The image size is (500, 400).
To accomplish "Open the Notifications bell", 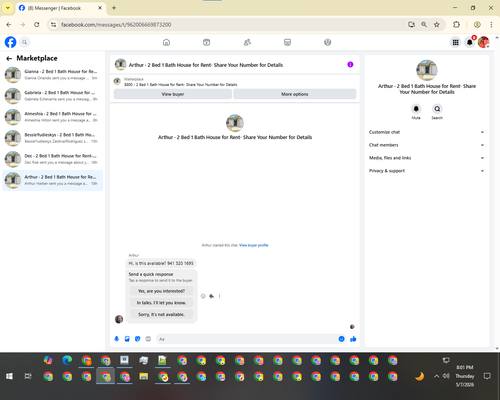I will click(469, 42).
